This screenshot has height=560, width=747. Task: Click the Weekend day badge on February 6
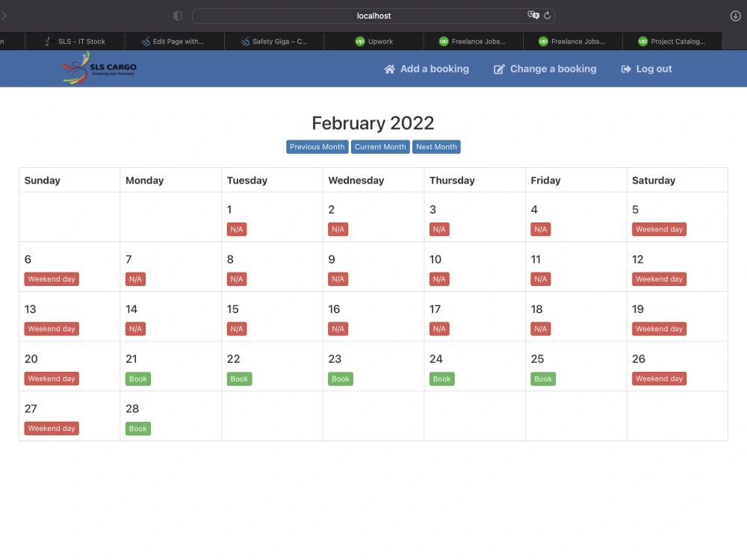(x=52, y=279)
